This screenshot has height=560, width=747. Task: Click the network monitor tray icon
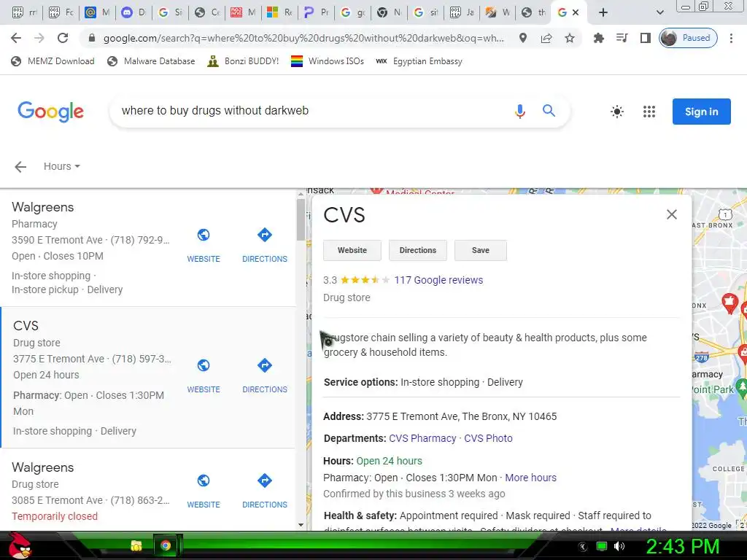click(602, 546)
